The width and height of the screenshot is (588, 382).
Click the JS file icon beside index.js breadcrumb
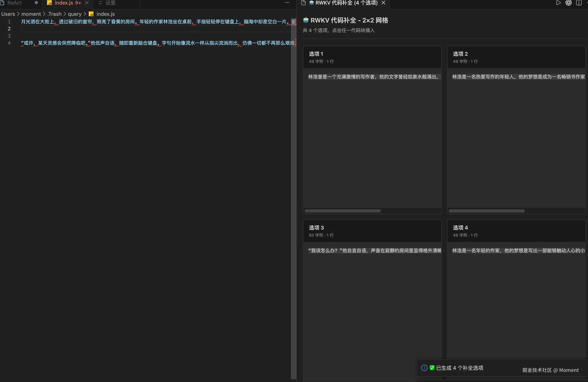91,14
